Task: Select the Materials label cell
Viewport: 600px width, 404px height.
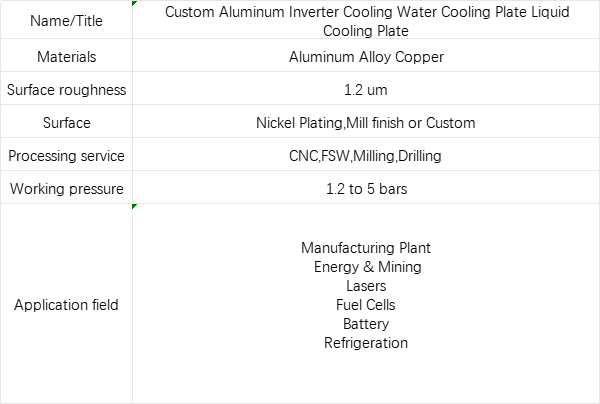Action: pyautogui.click(x=67, y=55)
